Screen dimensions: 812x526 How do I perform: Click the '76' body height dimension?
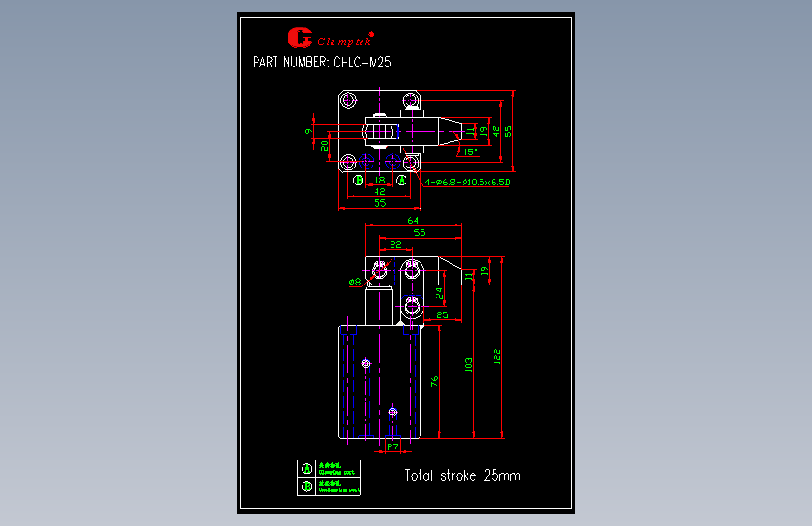pos(435,382)
